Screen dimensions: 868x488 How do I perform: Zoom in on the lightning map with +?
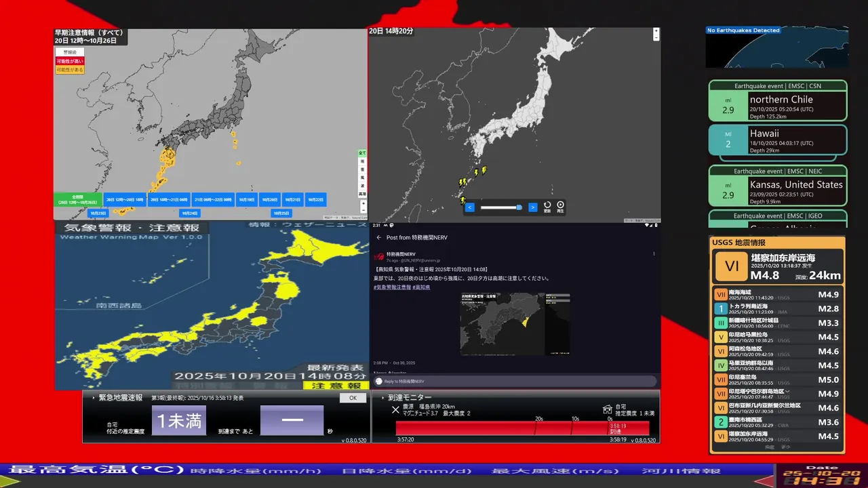pyautogui.click(x=656, y=30)
